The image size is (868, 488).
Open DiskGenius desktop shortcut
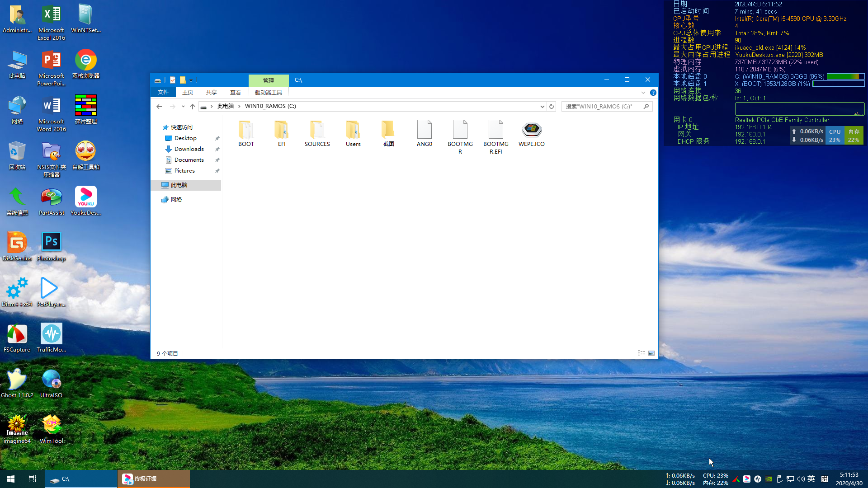[17, 247]
